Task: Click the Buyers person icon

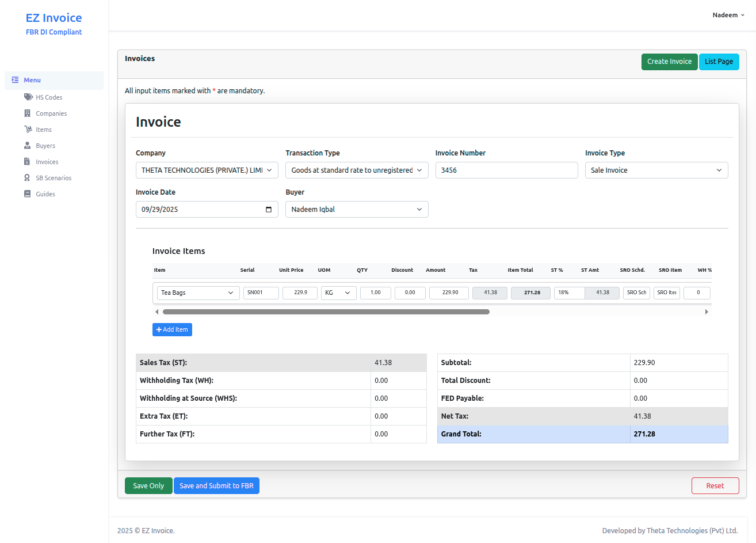Action: tap(27, 146)
